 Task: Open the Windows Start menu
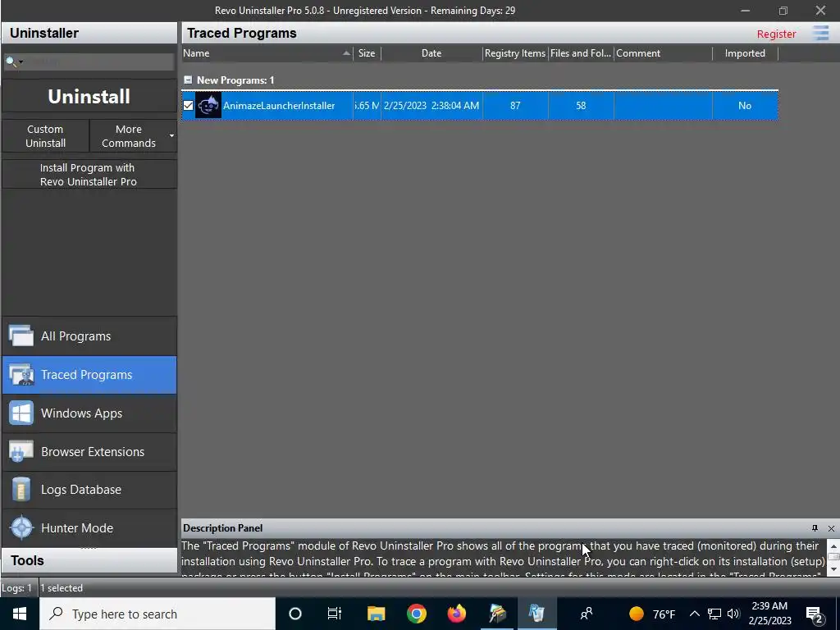[x=20, y=614]
